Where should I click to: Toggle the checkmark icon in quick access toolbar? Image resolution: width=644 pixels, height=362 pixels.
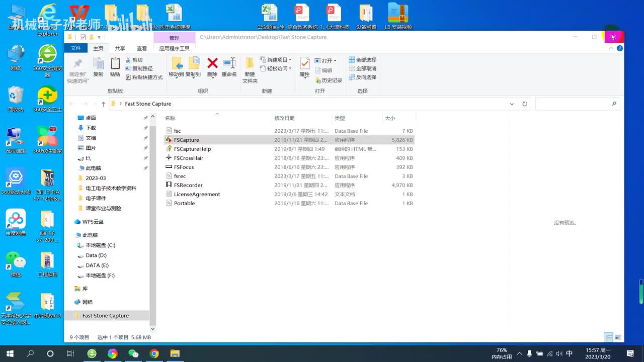tap(83, 37)
